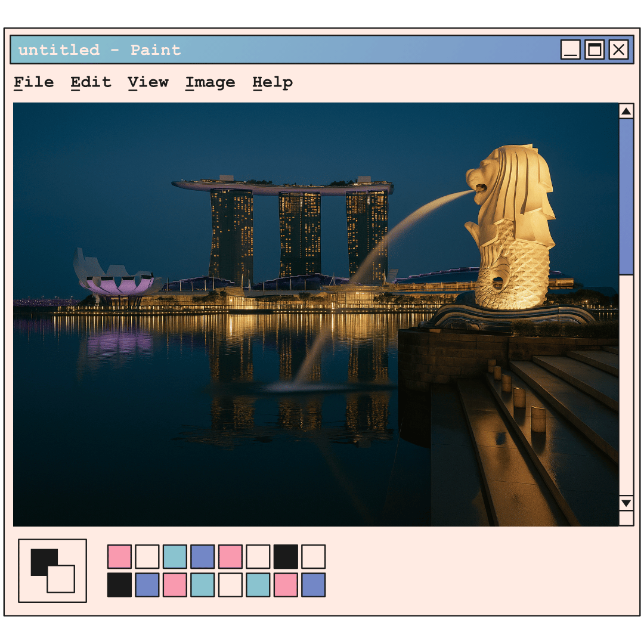Maximize the Paint window

point(595,49)
